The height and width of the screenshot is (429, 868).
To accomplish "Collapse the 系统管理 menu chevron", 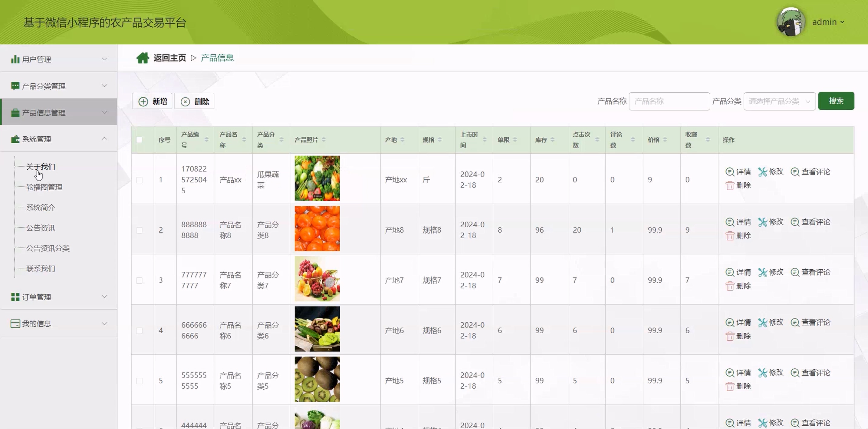I will click(104, 139).
